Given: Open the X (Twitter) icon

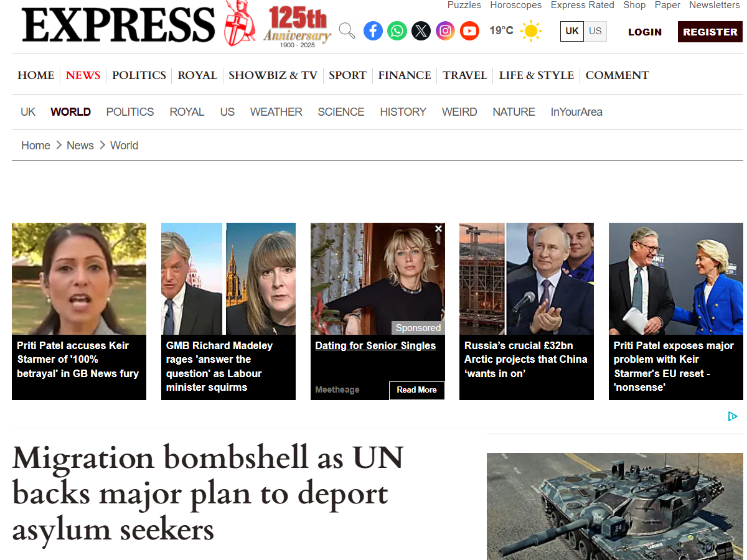Looking at the screenshot, I should click(x=421, y=30).
